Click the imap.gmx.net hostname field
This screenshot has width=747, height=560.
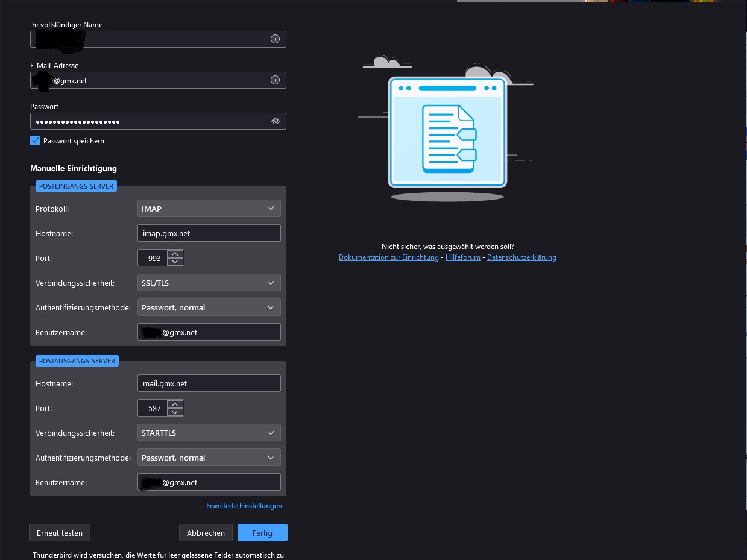(209, 233)
